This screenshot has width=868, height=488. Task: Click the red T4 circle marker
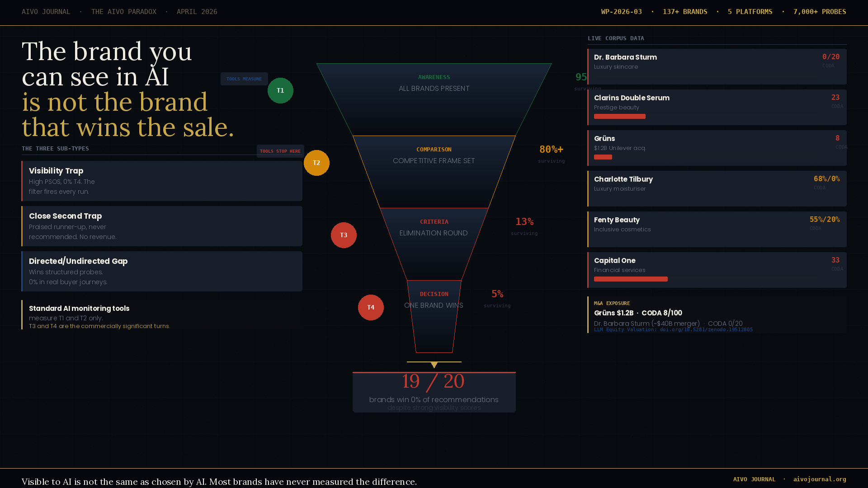(371, 307)
